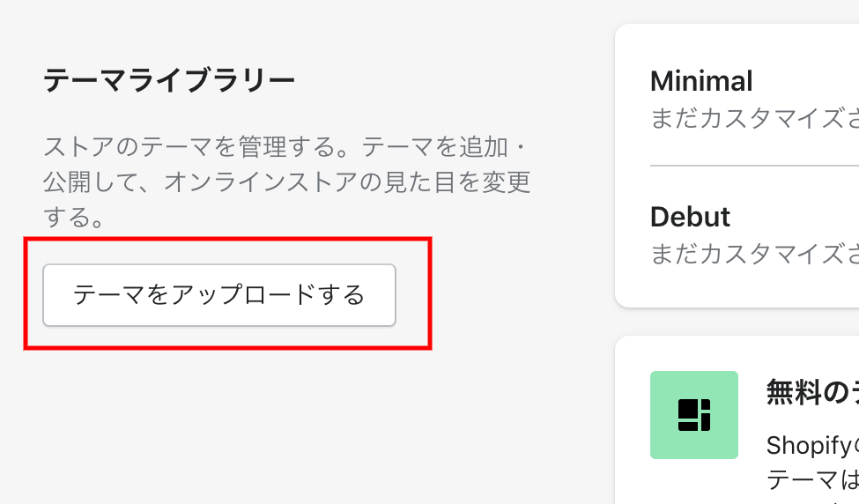Click the last description line する。
This screenshot has width=859, height=504.
pyautogui.click(x=74, y=217)
